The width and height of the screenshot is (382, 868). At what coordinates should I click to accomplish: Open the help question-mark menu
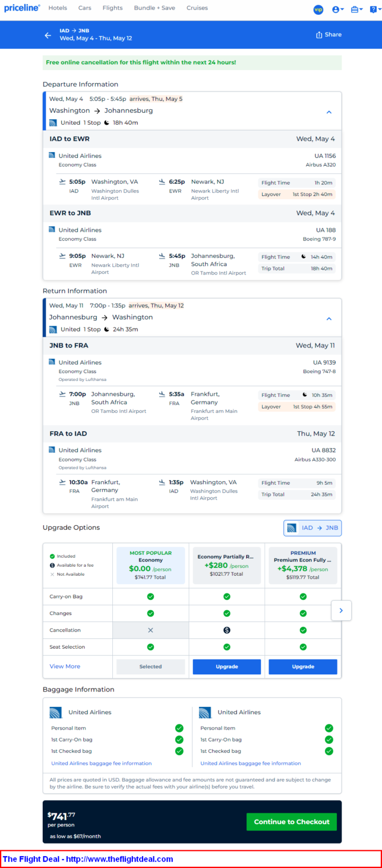tap(374, 9)
